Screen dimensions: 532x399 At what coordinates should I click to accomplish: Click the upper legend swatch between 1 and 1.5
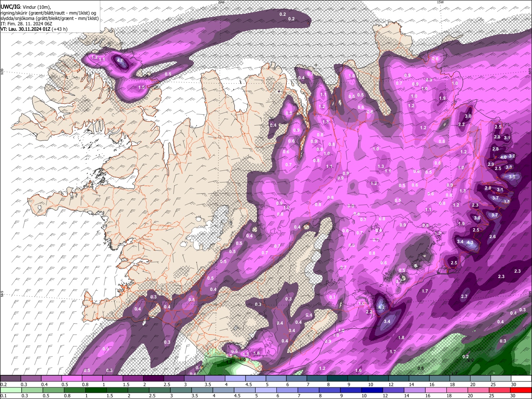pyautogui.click(x=112, y=379)
